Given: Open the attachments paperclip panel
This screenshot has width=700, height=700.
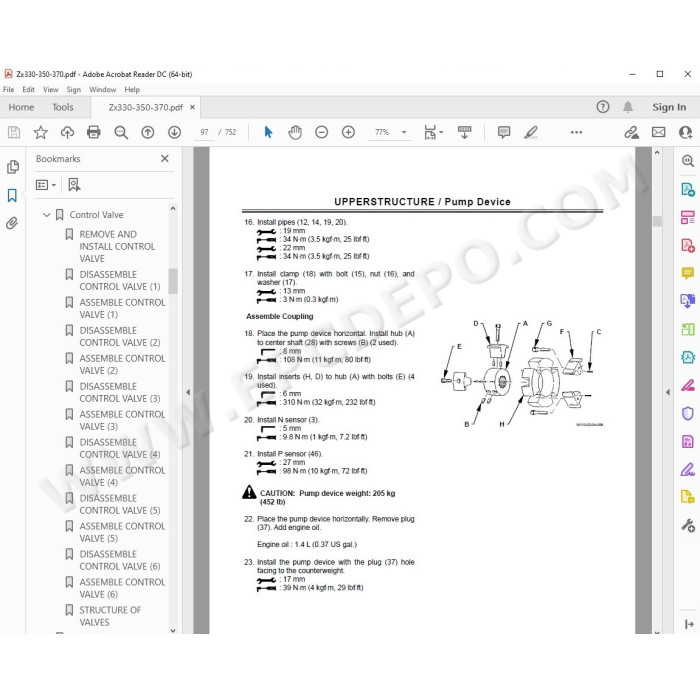Looking at the screenshot, I should click(x=12, y=223).
